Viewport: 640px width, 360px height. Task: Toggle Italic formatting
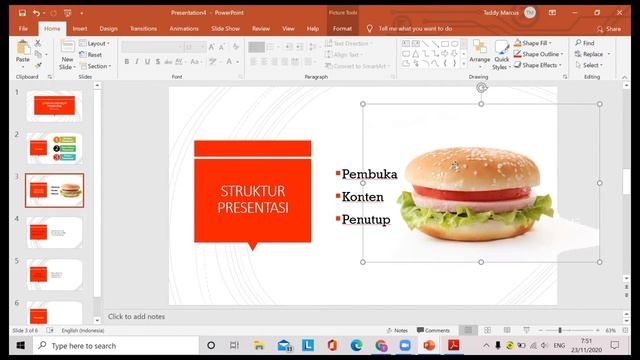tap(137, 62)
